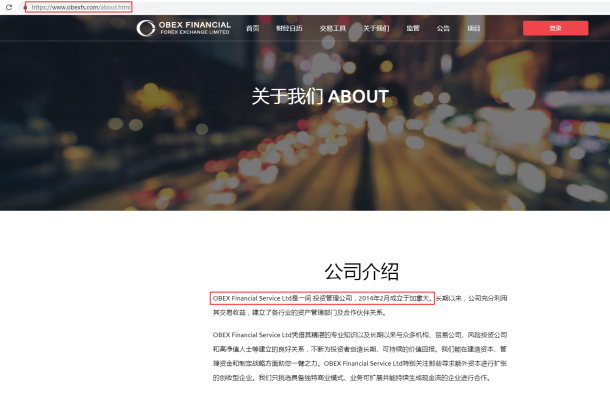Image resolution: width=610 pixels, height=393 pixels.
Task: Reload the page using the browser refresh icon
Action: click(9, 7)
